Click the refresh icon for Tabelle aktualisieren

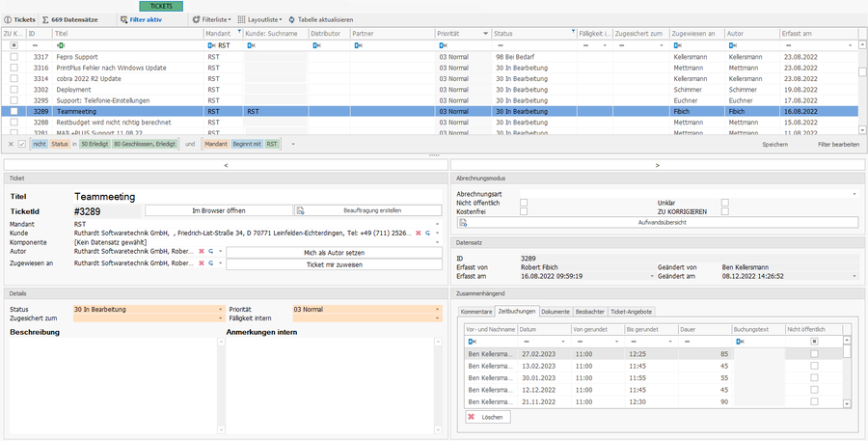tap(291, 20)
